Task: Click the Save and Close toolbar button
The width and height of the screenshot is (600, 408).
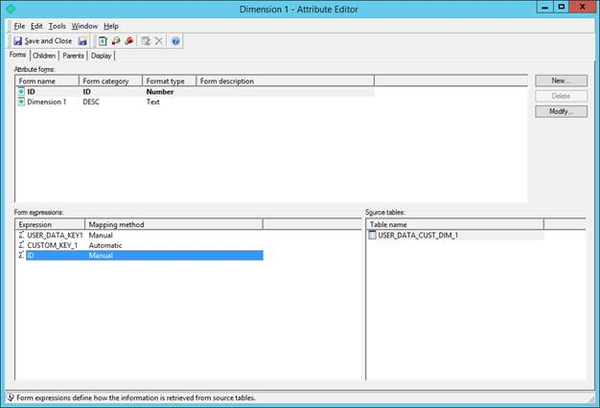Action: click(43, 41)
